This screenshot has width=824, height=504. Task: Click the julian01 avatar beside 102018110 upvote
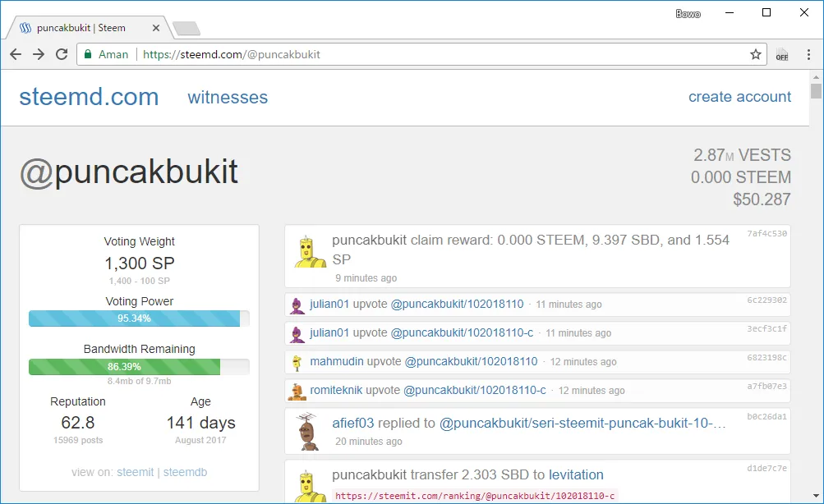297,305
